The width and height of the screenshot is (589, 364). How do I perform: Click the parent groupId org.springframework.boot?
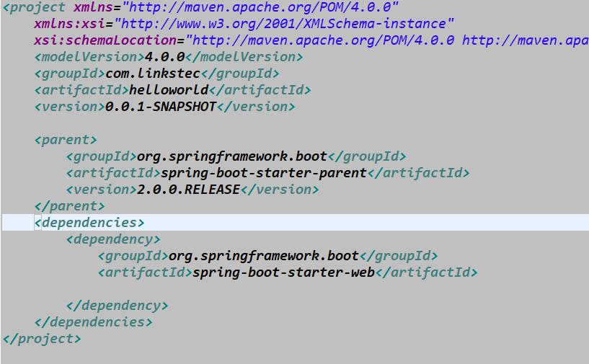(232, 156)
